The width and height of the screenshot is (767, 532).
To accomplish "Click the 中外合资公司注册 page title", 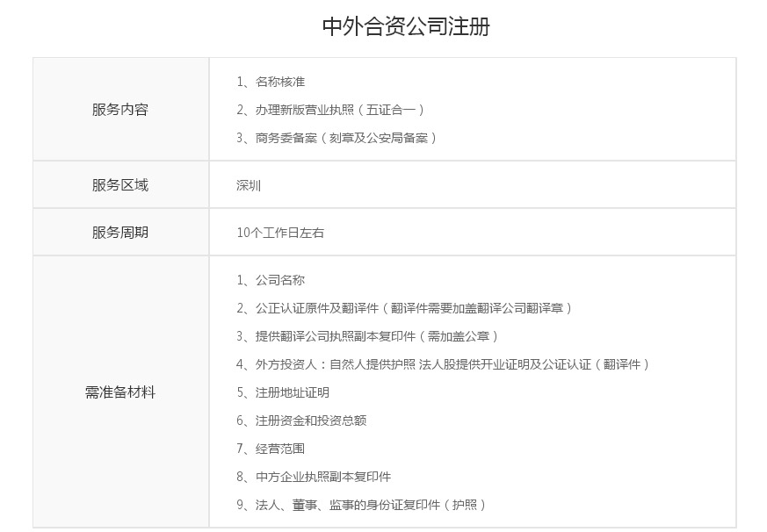I will (405, 26).
